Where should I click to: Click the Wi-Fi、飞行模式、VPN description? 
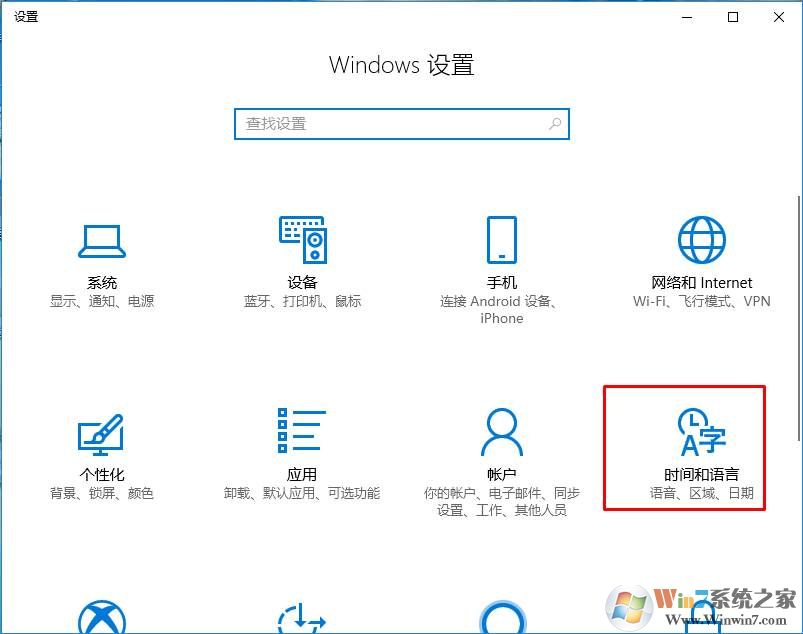(x=702, y=301)
